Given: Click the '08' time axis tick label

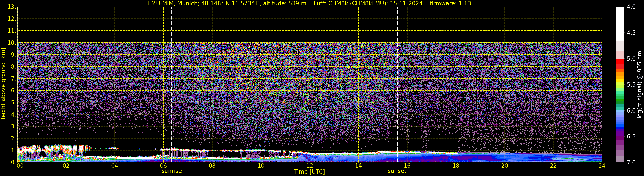Looking at the screenshot, I should point(212,166).
